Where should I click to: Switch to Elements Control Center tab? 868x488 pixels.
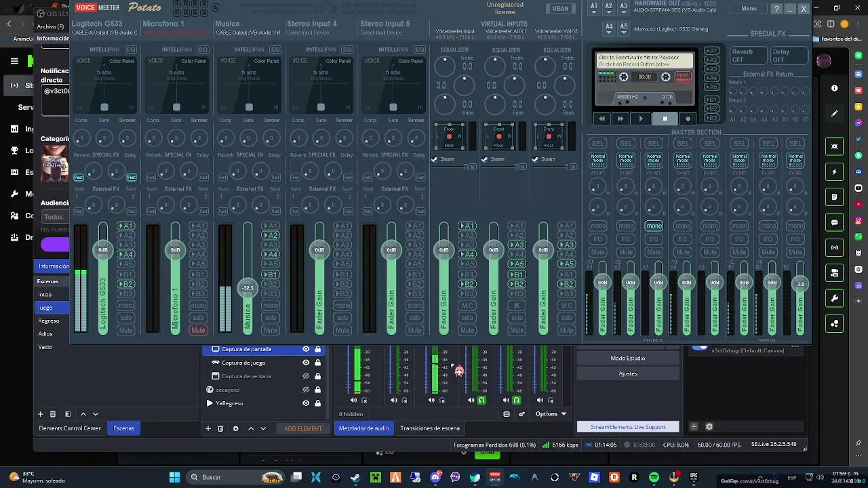[70, 428]
